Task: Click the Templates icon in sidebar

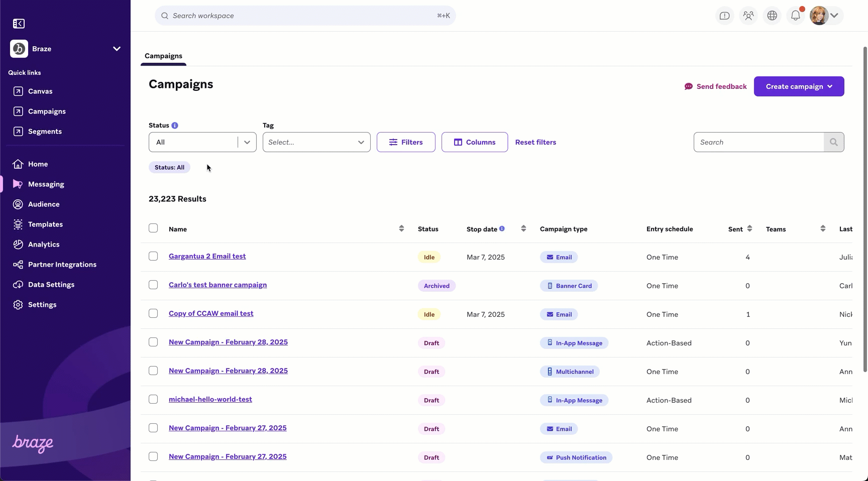Action: (x=18, y=224)
